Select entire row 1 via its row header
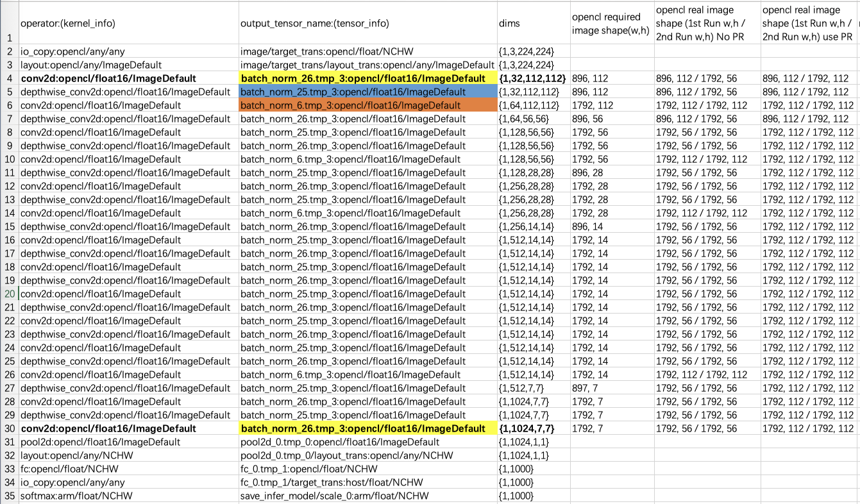860x504 pixels. 9,23
